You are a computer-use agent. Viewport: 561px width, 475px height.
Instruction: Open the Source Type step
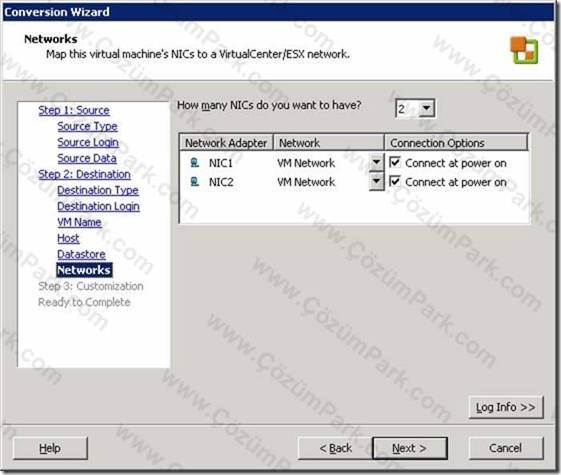point(87,126)
